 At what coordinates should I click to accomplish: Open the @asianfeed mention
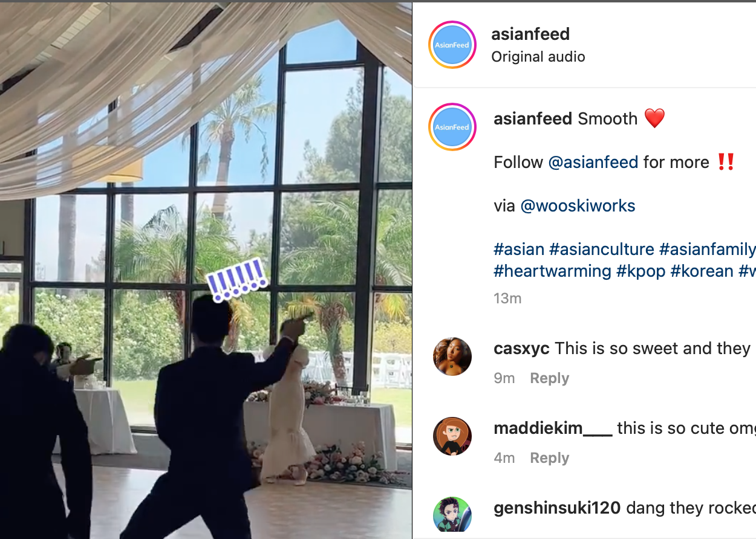tap(593, 162)
